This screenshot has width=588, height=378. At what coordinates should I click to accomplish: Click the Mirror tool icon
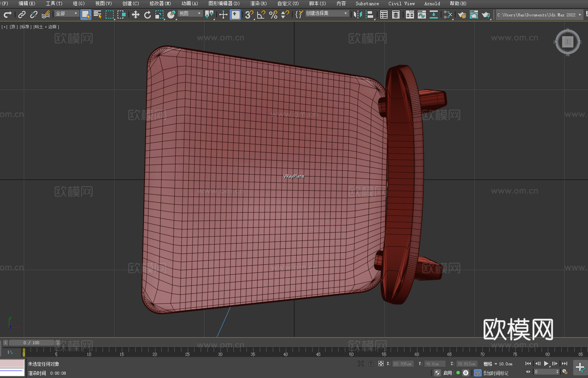[358, 14]
